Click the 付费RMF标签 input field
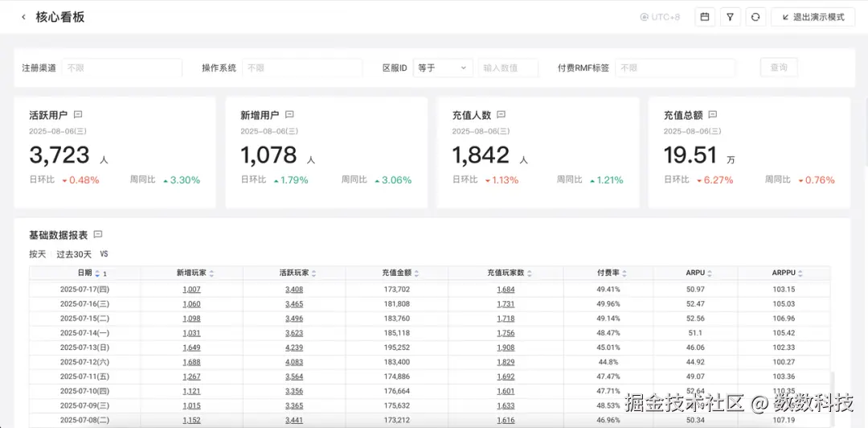The height and width of the screenshot is (428, 868). (675, 68)
